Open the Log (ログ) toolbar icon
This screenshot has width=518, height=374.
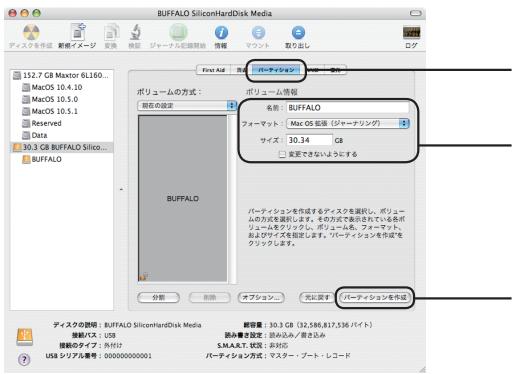411,33
